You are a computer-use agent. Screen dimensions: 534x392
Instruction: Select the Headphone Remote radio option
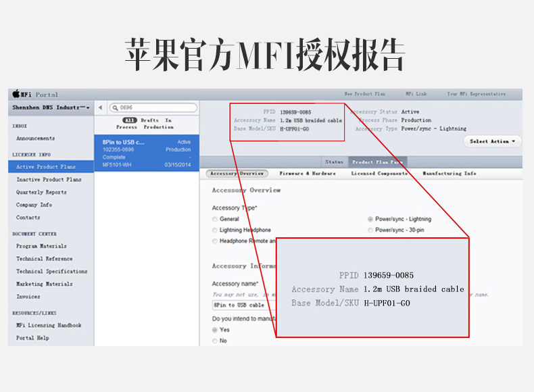[x=215, y=241]
